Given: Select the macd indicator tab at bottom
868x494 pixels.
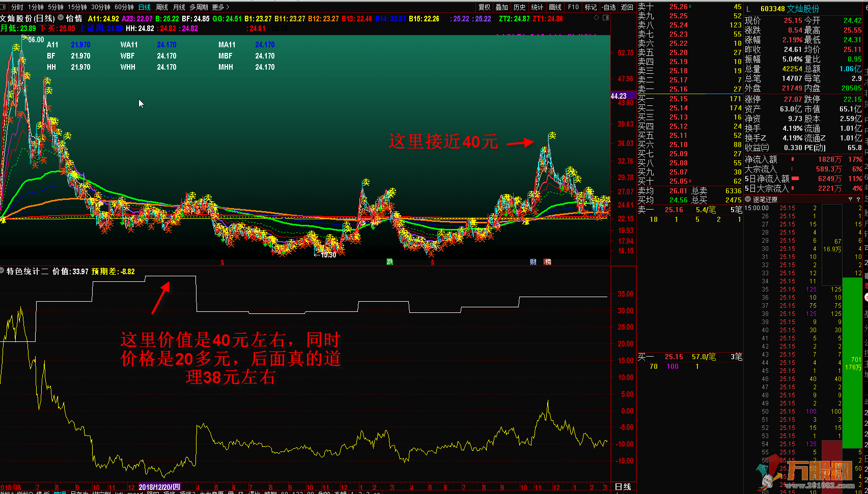Looking at the screenshot, I should (134, 493).
